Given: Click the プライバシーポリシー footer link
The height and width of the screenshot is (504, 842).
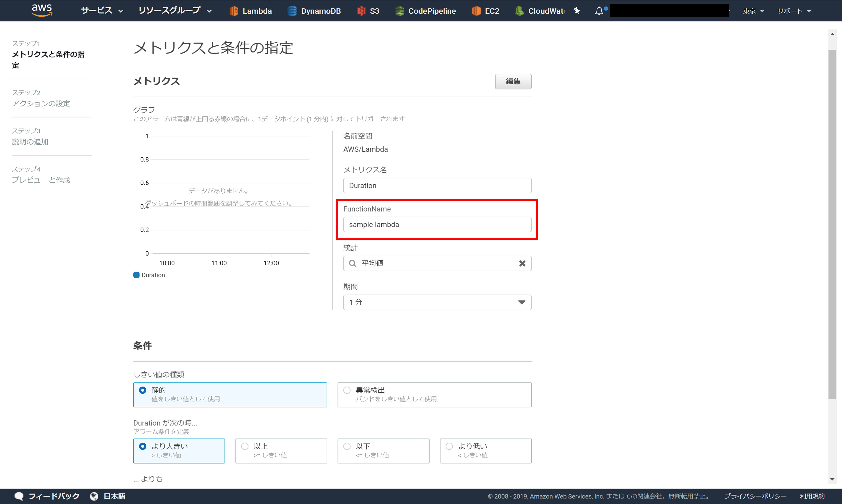Looking at the screenshot, I should click(755, 496).
